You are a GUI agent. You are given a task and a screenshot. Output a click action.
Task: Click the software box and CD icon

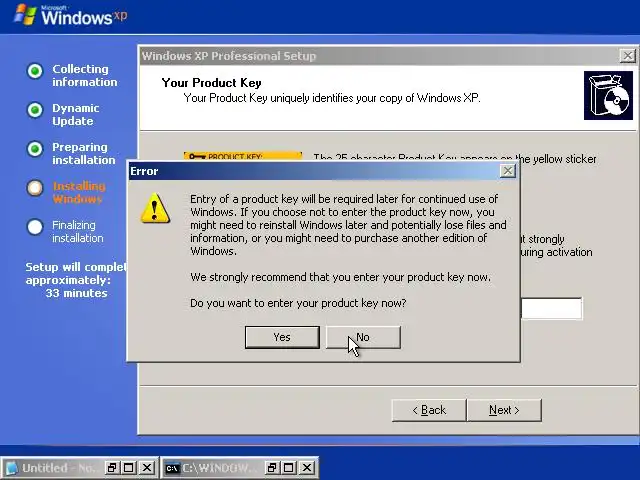pyautogui.click(x=608, y=96)
